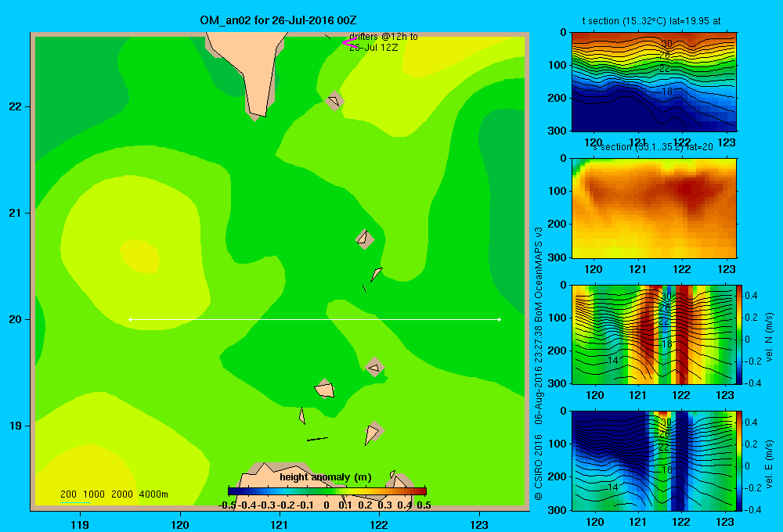Click the CSIRO copyright and timestamp text
Viewport: 783px width, 532px height.
pos(539,363)
